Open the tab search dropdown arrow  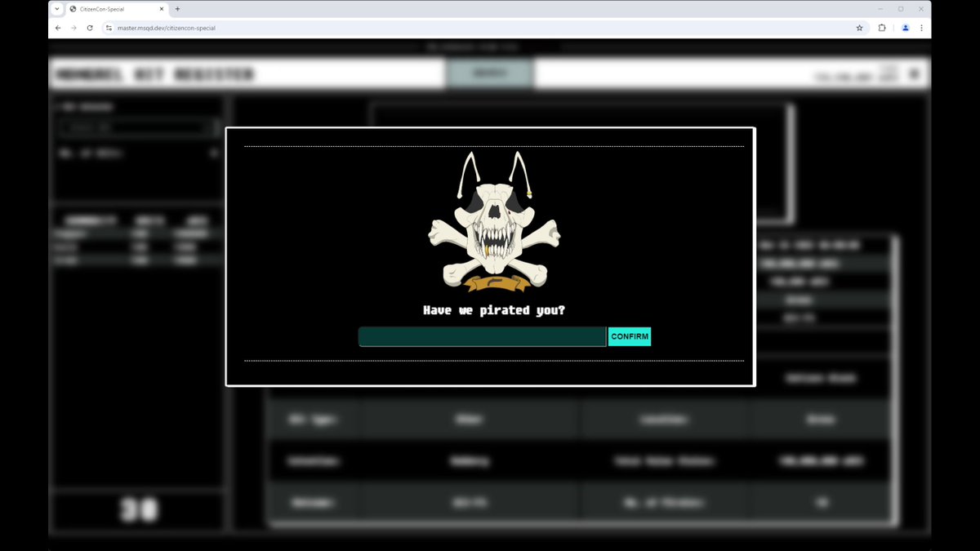[56, 9]
